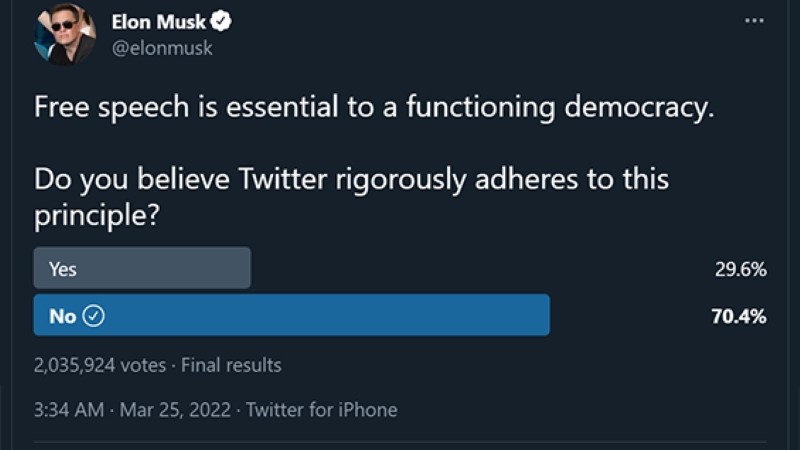The height and width of the screenshot is (450, 800).
Task: Select the gray Yes poll bar
Action: (x=142, y=269)
